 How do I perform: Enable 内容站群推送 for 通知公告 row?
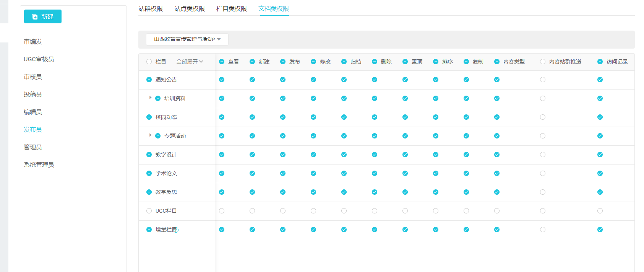543,80
